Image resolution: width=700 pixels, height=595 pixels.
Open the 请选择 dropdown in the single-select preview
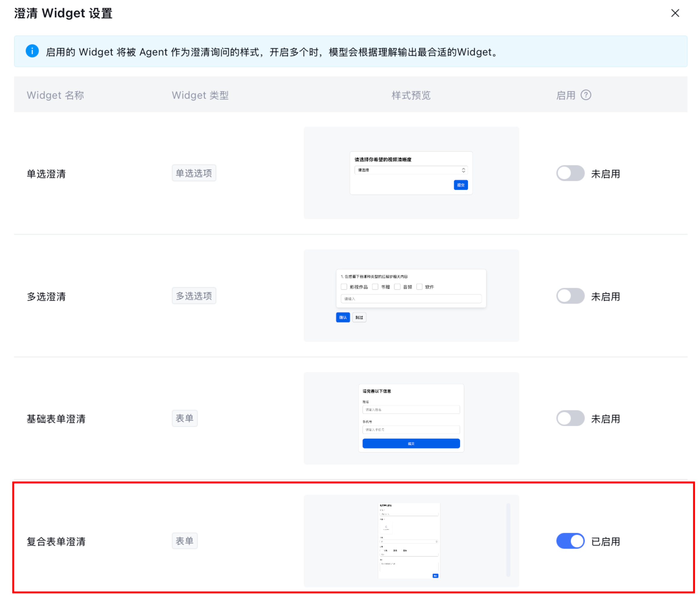tap(411, 170)
